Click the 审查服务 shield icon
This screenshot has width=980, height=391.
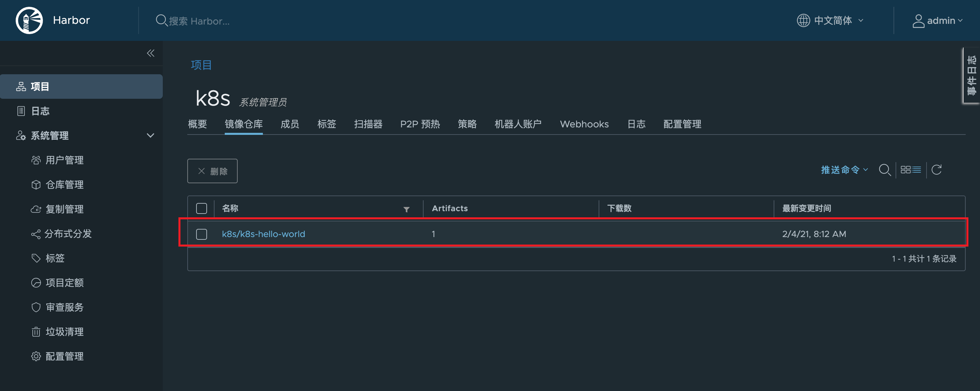click(36, 307)
